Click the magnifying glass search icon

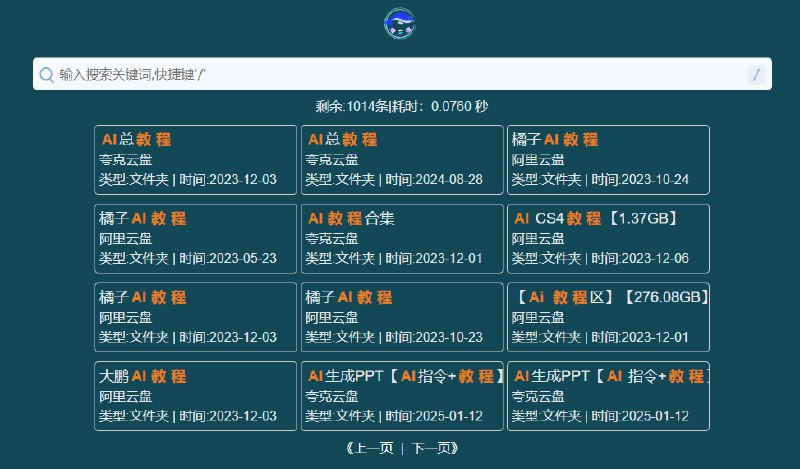click(46, 74)
